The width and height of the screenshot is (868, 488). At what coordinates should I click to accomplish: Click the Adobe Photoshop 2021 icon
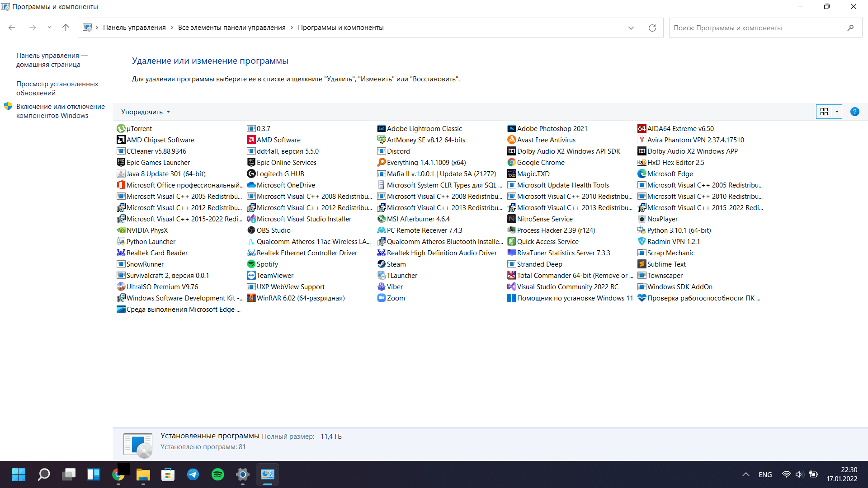[511, 129]
